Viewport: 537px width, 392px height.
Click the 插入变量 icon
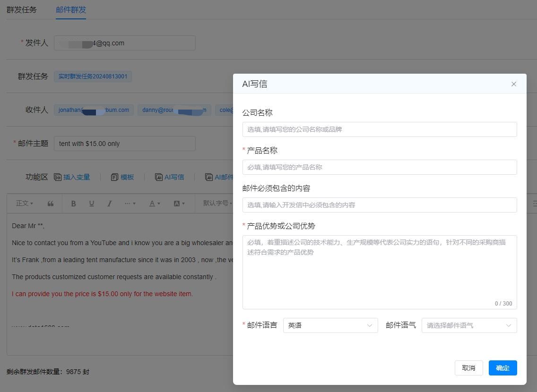[x=58, y=177]
